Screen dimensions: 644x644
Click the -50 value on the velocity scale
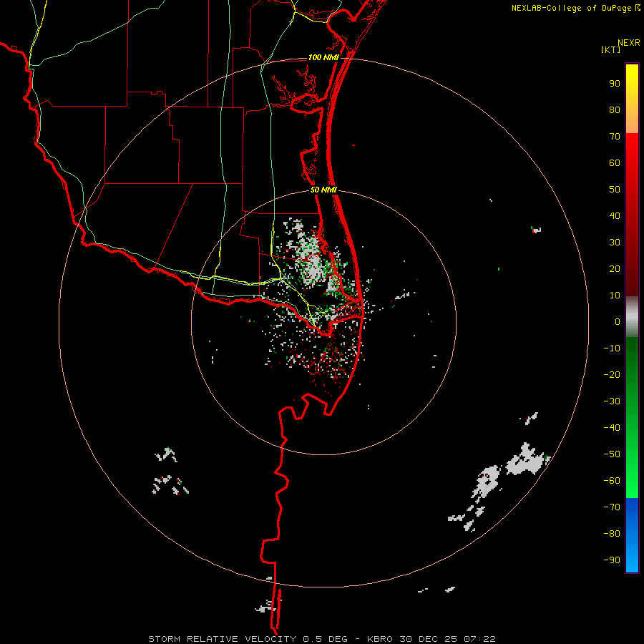pyautogui.click(x=612, y=454)
